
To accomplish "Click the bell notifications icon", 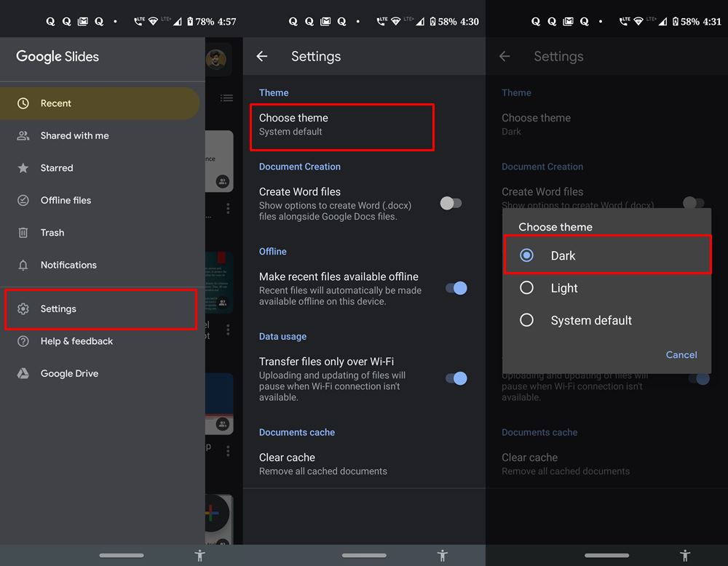I will [x=23, y=265].
